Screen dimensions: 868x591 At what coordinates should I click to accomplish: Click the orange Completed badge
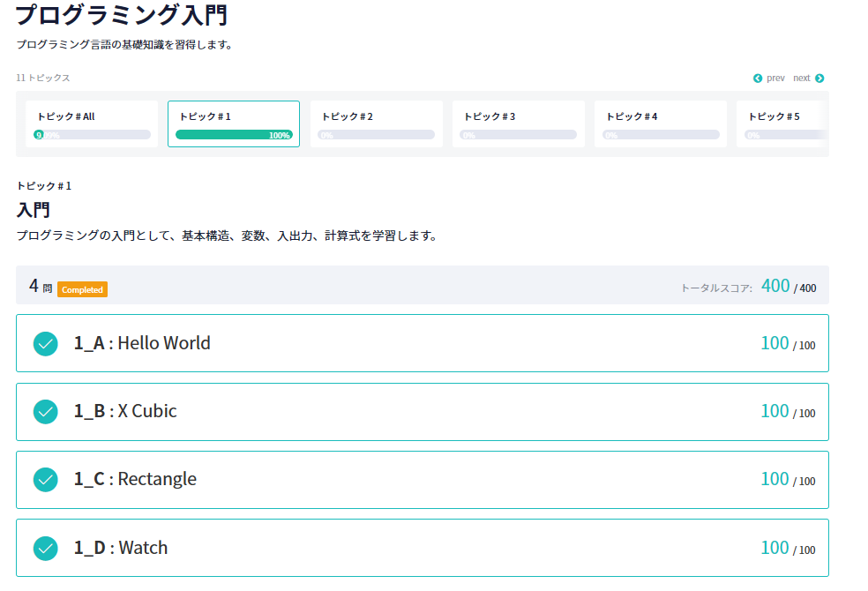coord(82,288)
